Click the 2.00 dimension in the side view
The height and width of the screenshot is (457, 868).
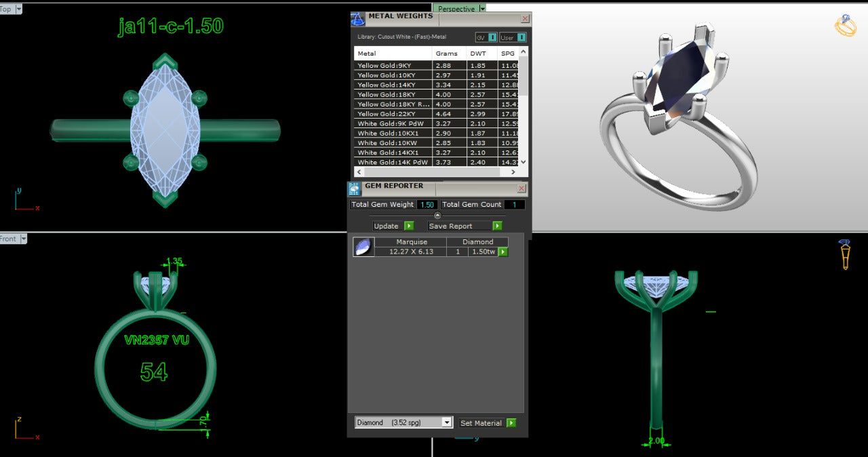pos(656,441)
